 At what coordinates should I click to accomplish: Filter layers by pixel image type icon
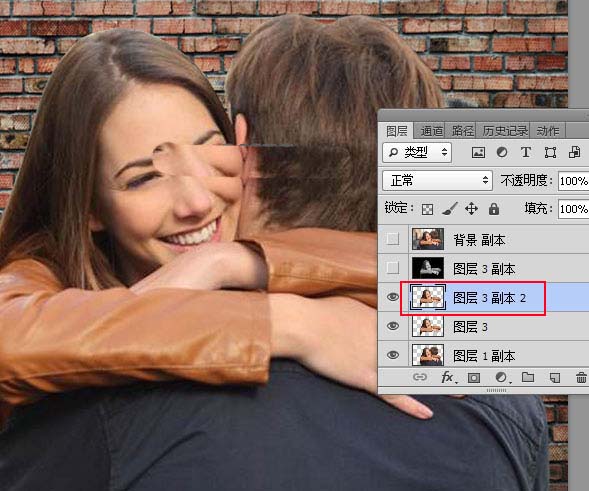[478, 153]
